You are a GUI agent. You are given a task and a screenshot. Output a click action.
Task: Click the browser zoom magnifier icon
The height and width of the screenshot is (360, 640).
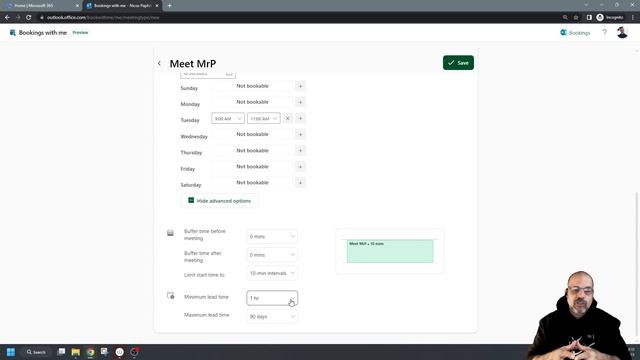565,18
